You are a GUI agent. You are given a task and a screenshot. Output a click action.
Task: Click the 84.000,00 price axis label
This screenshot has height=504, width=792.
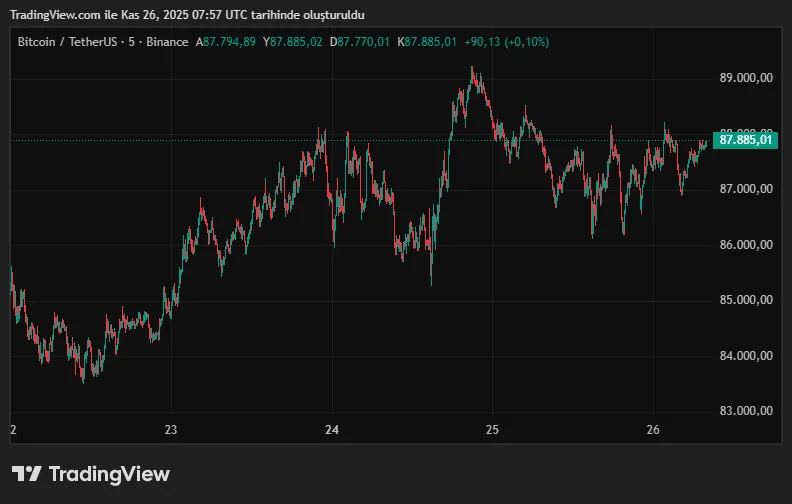746,356
